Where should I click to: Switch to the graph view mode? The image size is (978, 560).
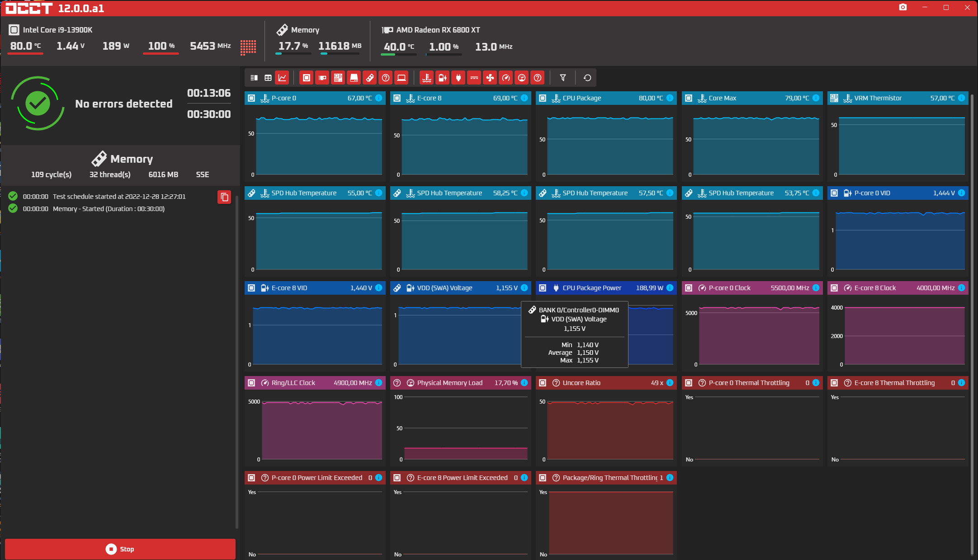pyautogui.click(x=282, y=78)
